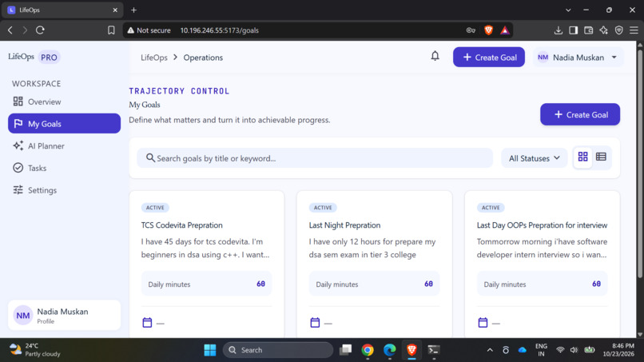Expand the All Statuses filter
The height and width of the screenshot is (362, 644).
534,158
